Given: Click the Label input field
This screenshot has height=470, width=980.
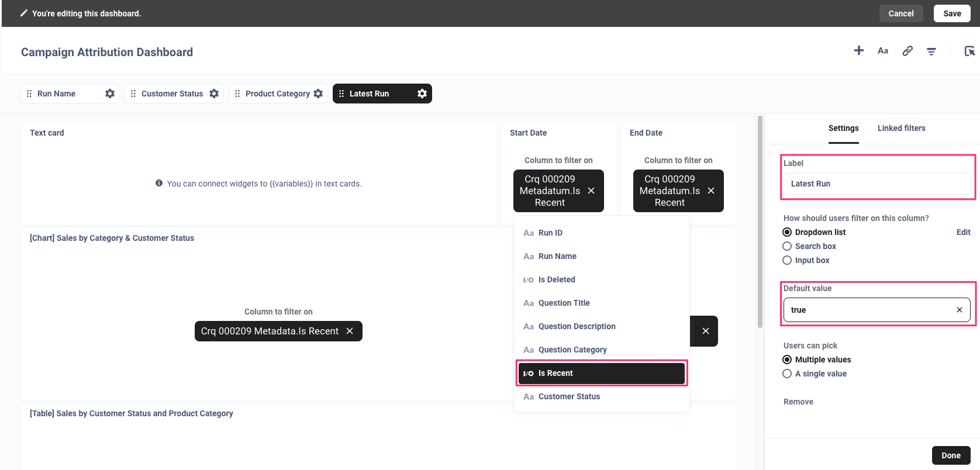Looking at the screenshot, I should tap(876, 184).
